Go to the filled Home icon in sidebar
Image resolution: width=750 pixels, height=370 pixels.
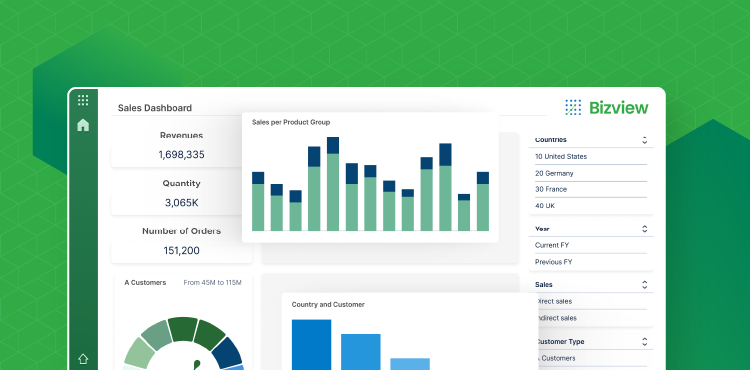83,125
